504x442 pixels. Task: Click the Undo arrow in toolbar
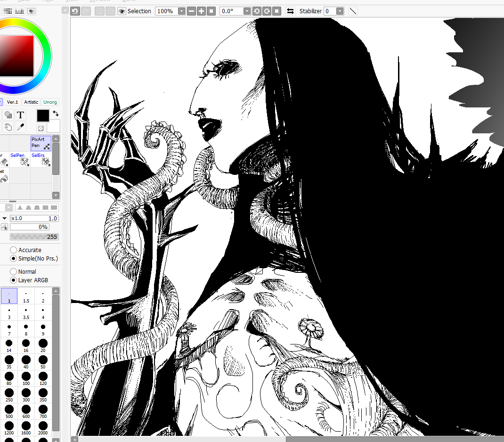tap(75, 11)
